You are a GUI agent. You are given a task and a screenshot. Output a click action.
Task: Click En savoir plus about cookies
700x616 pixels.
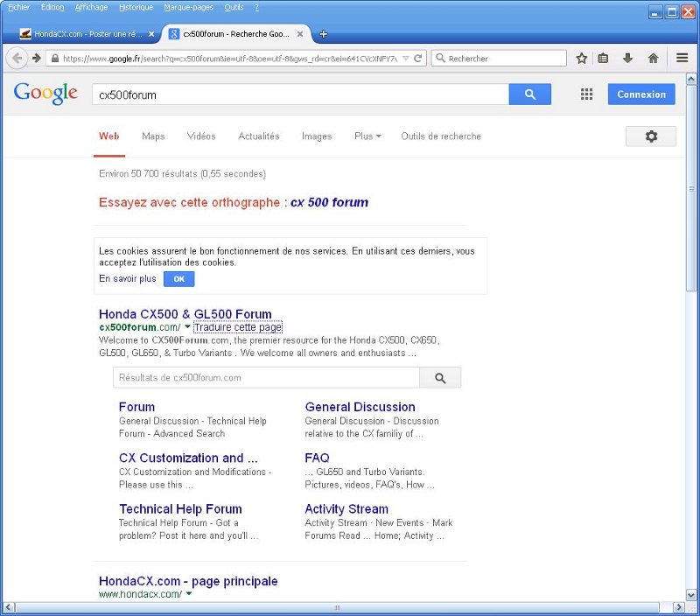(127, 278)
